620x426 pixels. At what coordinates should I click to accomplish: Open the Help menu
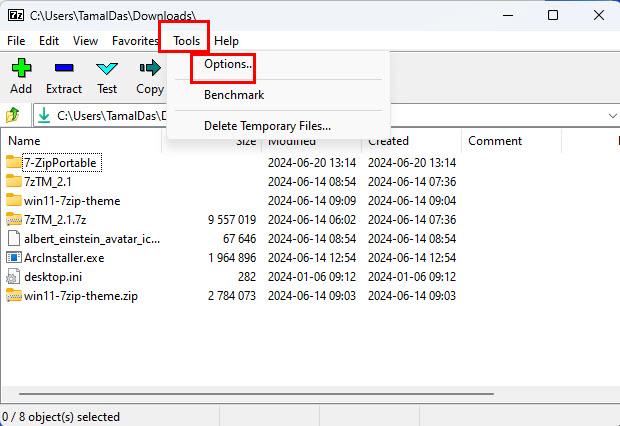[x=227, y=41]
